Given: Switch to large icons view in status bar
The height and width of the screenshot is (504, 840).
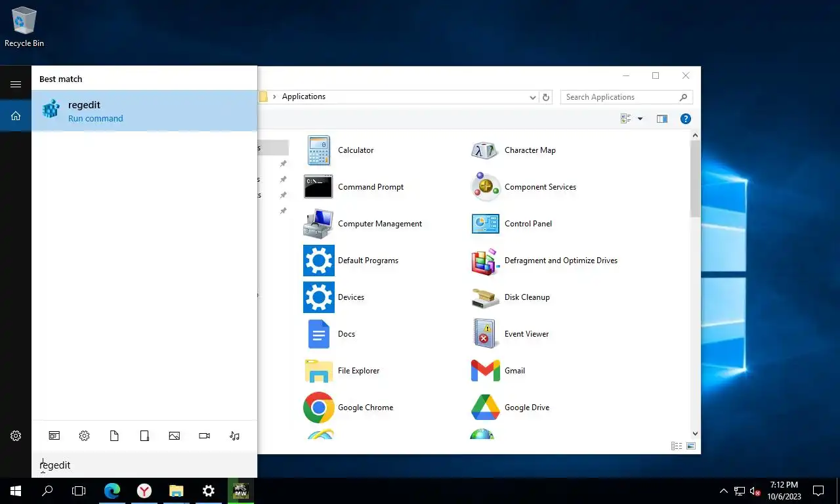Looking at the screenshot, I should click(x=690, y=446).
